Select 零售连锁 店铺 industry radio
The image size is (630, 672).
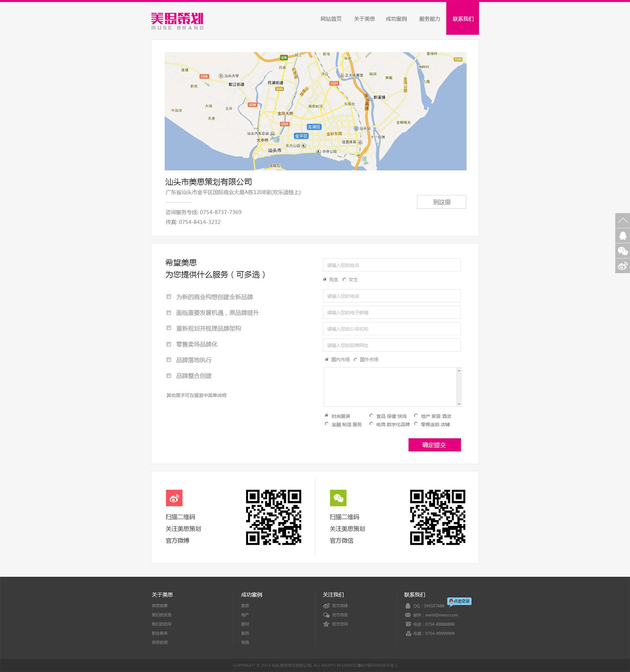tap(416, 424)
